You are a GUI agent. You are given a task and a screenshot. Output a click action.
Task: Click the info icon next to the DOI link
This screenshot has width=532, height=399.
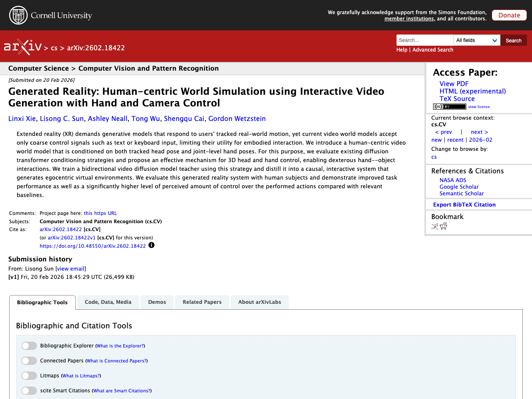pos(152,245)
